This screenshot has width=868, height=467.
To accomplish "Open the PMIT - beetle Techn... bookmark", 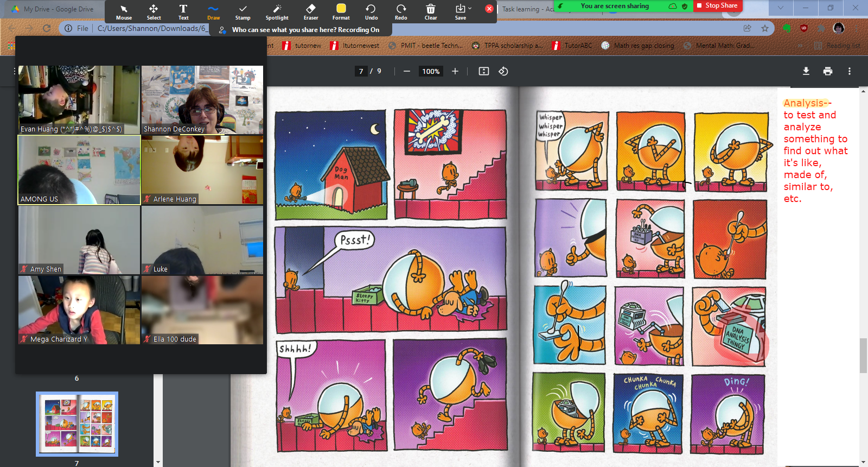I will 426,46.
